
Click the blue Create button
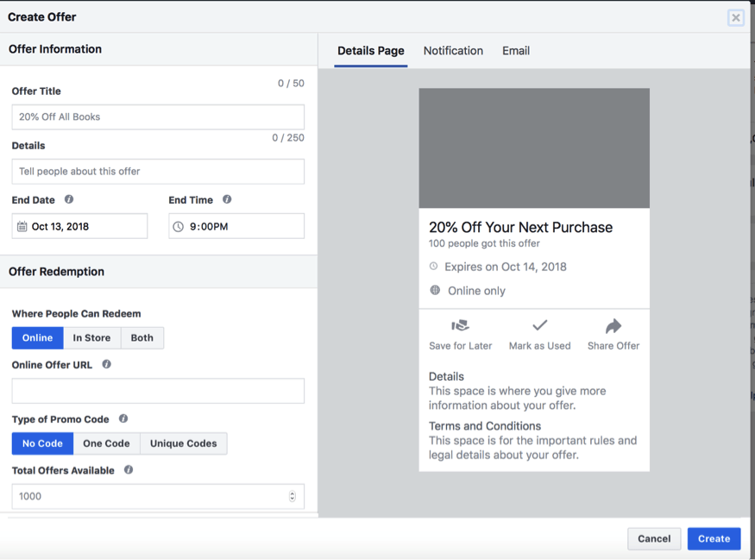(714, 538)
